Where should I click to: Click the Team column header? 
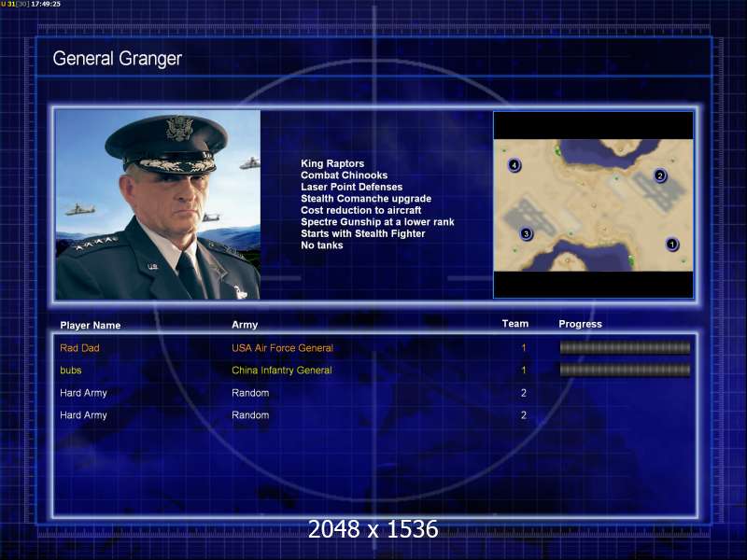tap(515, 324)
